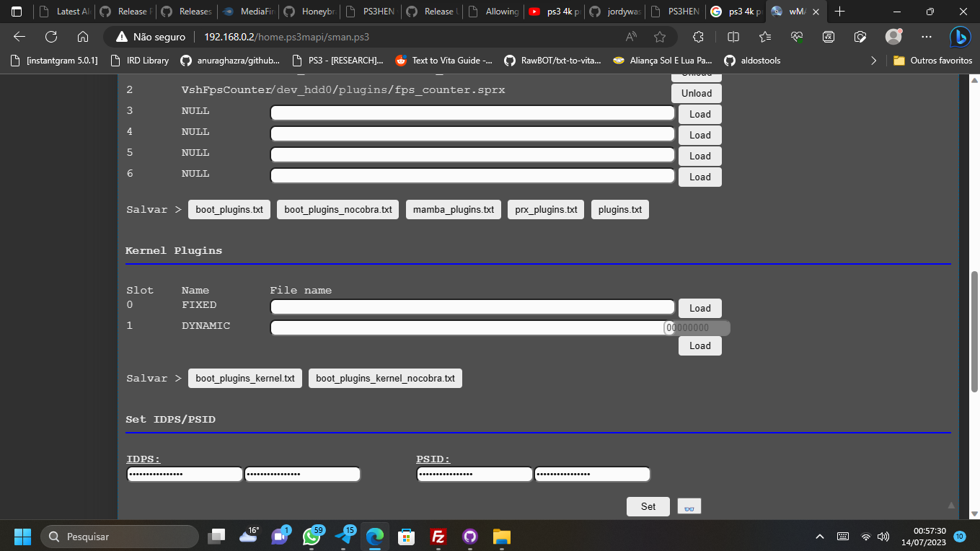Open the Bing chat sidebar icon

coord(961,36)
